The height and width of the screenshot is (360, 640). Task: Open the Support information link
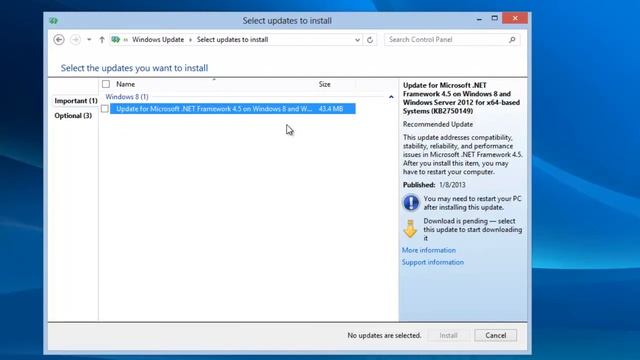433,262
